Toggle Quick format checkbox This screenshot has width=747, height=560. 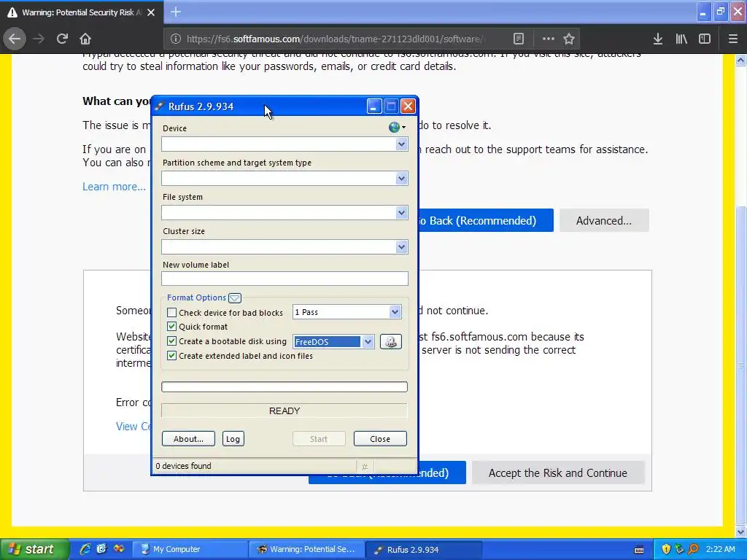pos(171,327)
